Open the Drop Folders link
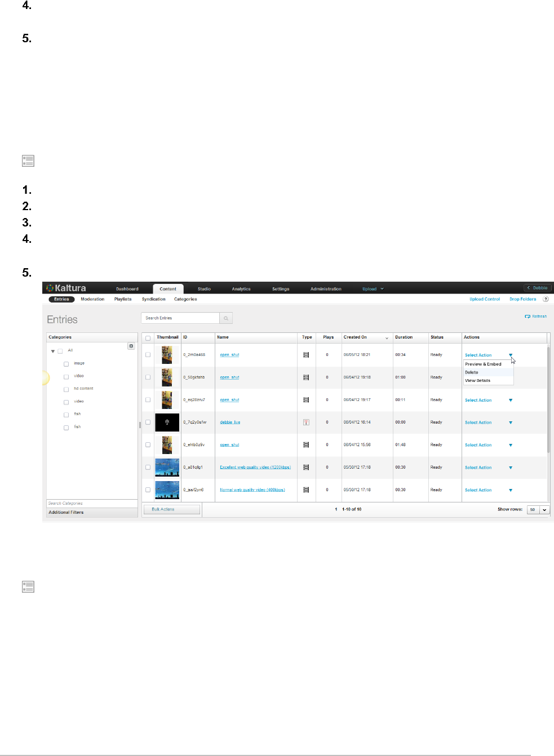Image resolution: width=554 pixels, height=756 pixels. point(523,299)
